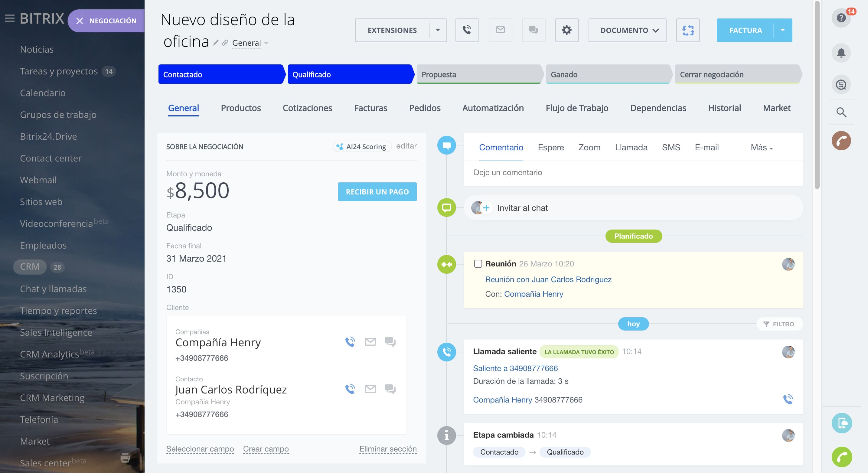Select the Llamada tab in timeline
Viewport: 868px width, 473px height.
631,147
